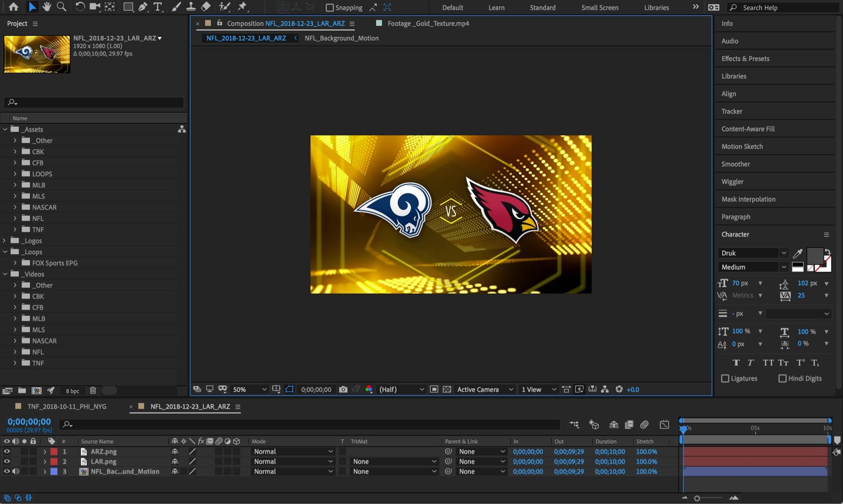
Task: Select the Rectangle shape tool
Action: 128,7
